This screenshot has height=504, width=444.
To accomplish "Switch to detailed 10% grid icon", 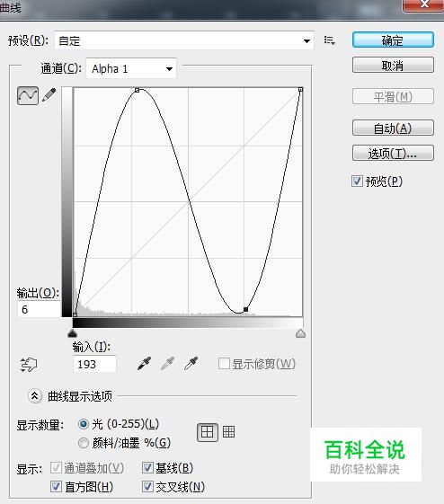I will pos(228,431).
